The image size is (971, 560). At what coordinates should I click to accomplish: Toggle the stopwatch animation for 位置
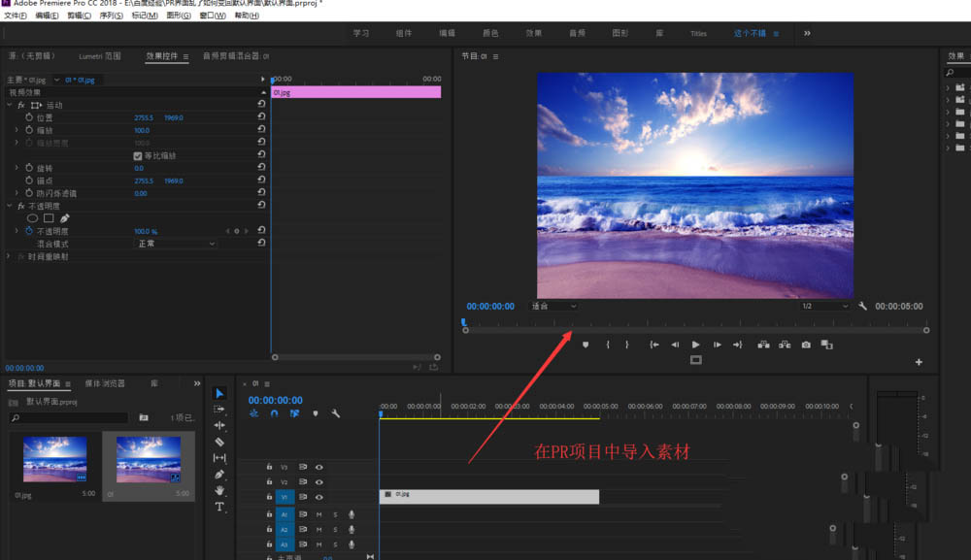pos(28,117)
